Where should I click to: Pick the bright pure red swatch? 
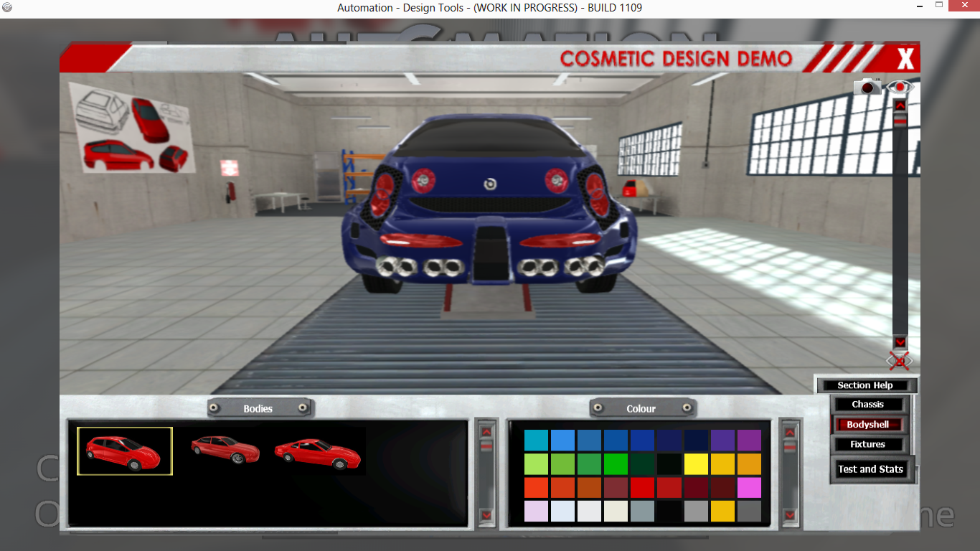tap(642, 488)
